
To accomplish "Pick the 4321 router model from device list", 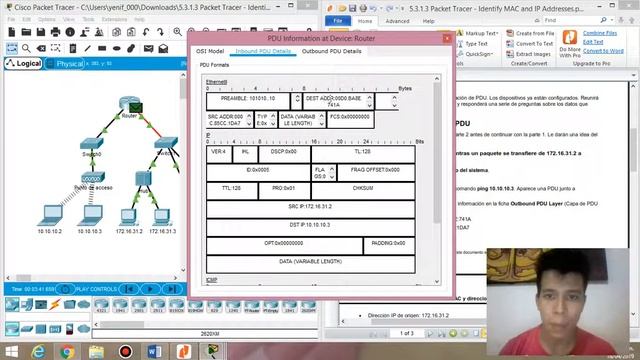I will pyautogui.click(x=101, y=305).
